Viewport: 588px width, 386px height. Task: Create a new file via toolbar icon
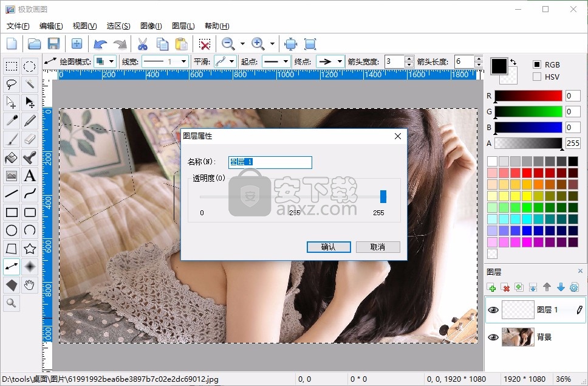[12, 44]
